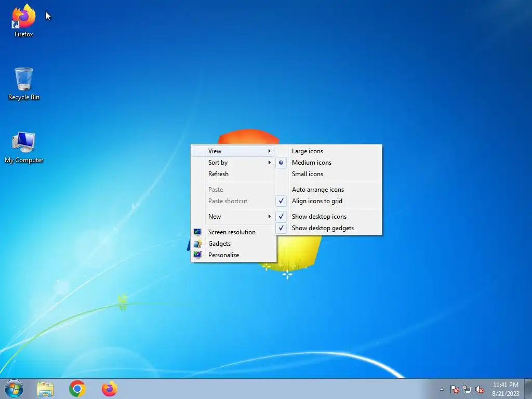Open Screen resolution settings

tap(233, 232)
